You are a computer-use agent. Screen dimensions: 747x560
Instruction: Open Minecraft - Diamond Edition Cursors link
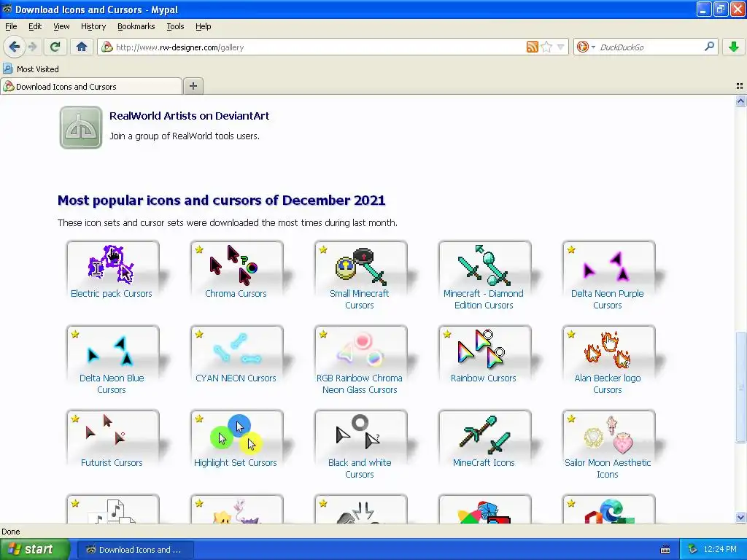tap(484, 300)
